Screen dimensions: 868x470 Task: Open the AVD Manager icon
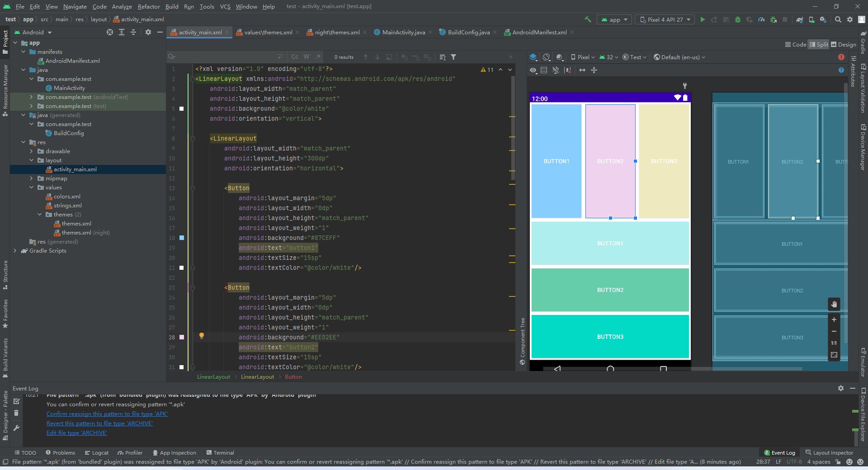(811, 19)
